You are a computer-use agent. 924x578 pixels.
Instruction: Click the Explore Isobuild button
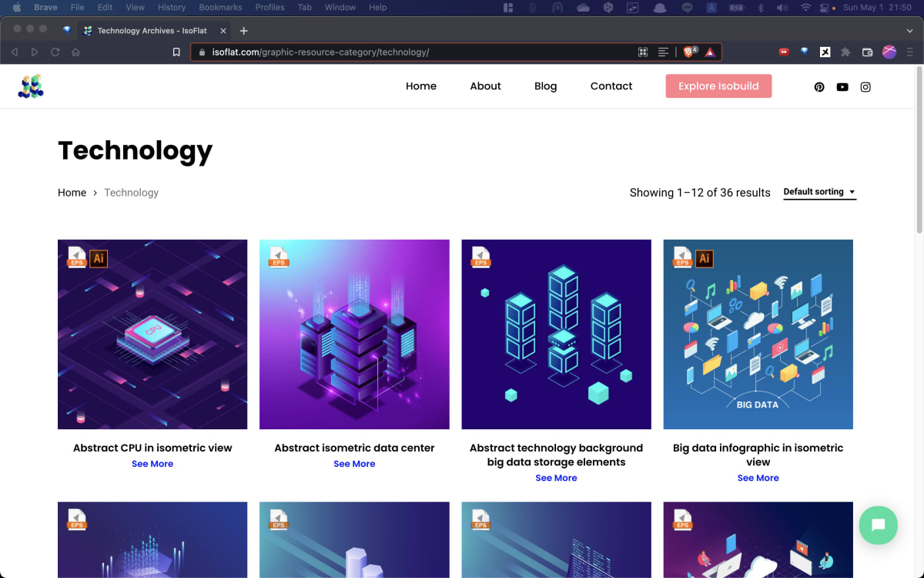point(718,86)
